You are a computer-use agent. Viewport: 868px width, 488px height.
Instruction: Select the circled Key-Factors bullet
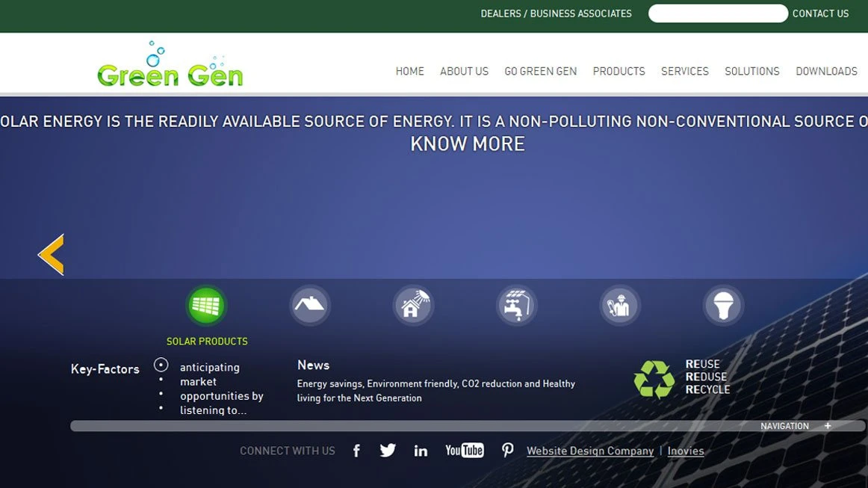coord(161,365)
